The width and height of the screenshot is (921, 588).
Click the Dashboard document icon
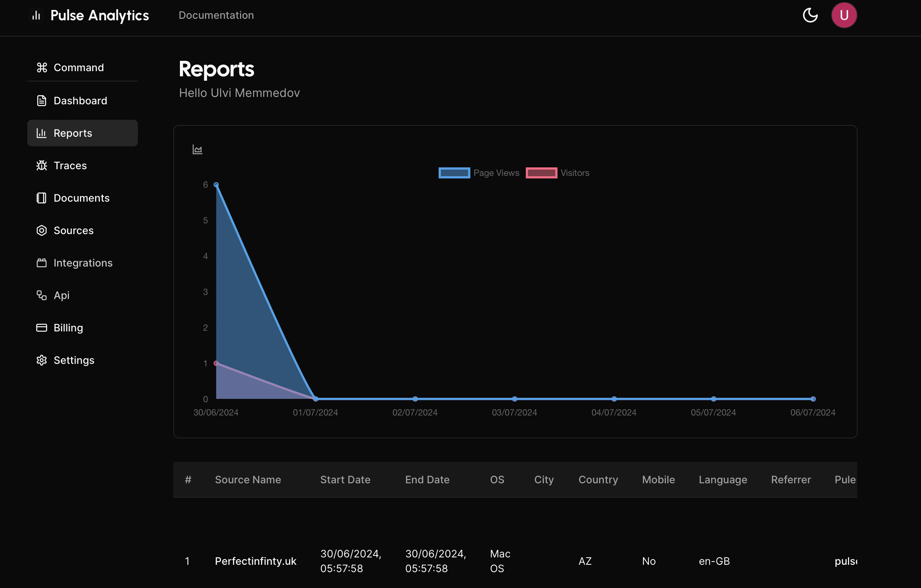point(42,101)
